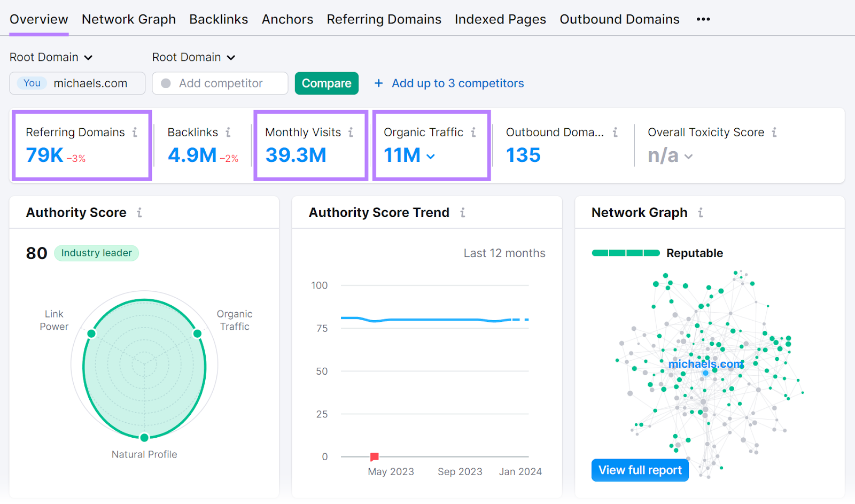Click the Backlinks metric info icon
The width and height of the screenshot is (855, 504).
click(x=228, y=132)
